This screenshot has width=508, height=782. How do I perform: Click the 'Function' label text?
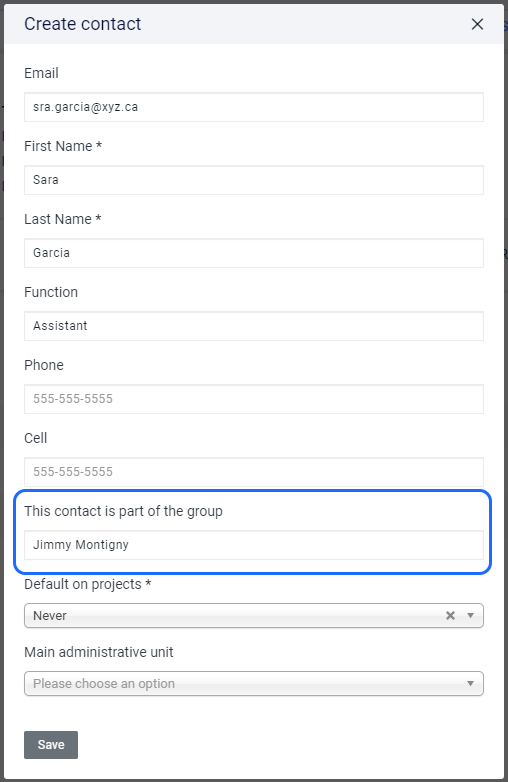tap(51, 292)
